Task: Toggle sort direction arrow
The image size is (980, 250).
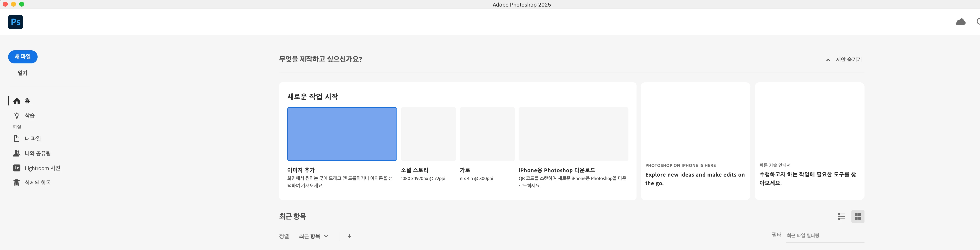Action: point(349,236)
